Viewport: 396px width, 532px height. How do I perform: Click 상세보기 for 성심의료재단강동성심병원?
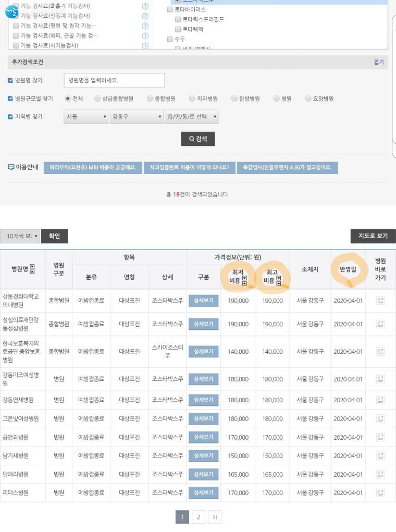click(203, 324)
